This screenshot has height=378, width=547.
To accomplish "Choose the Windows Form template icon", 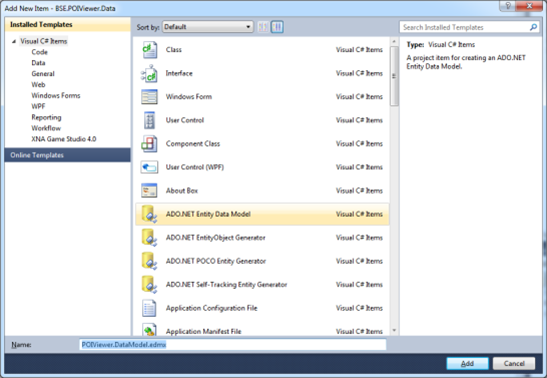I will click(x=149, y=97).
